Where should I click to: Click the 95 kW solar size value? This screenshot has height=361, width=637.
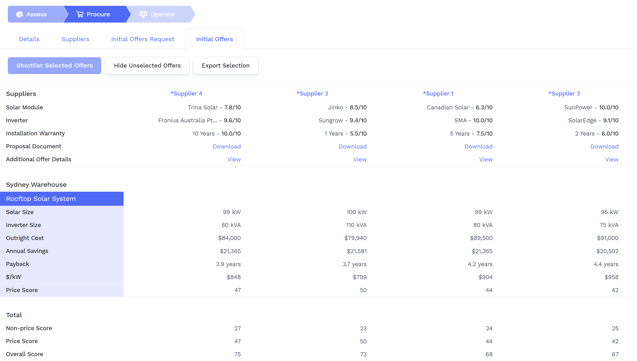[609, 212]
